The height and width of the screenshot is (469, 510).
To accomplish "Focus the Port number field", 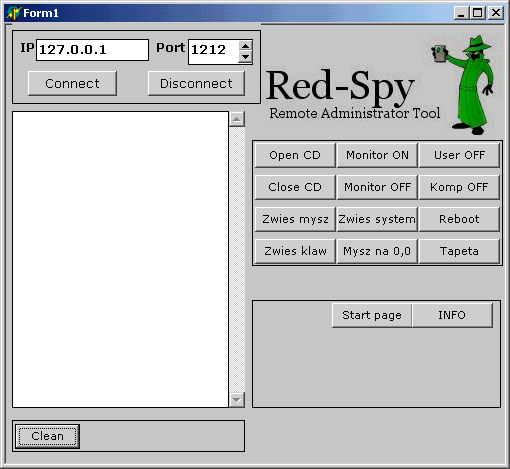I will click(x=213, y=52).
